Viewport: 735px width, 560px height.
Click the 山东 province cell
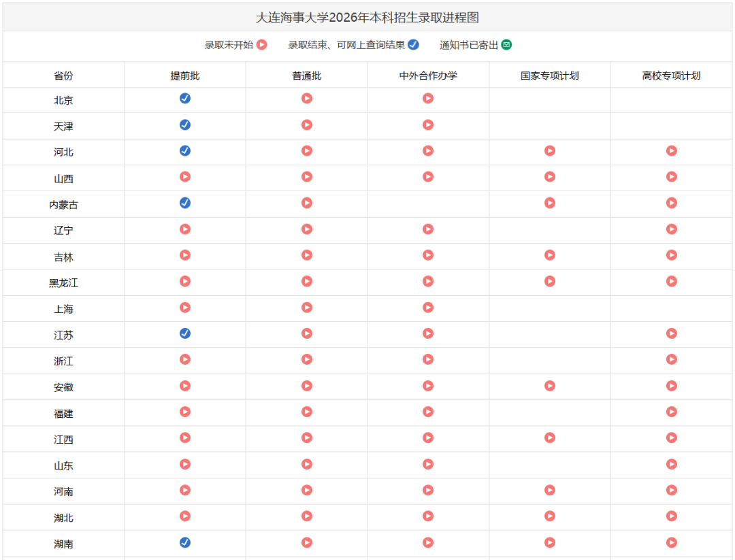point(63,466)
